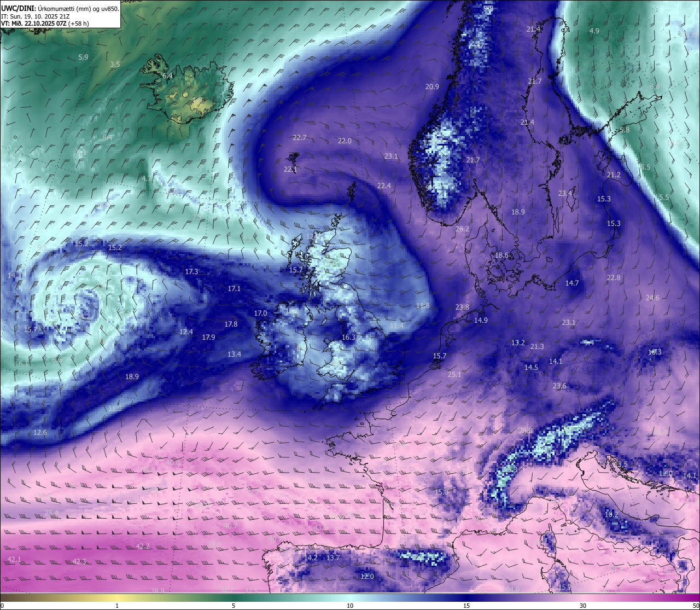Click the 21.2 value on the map

tap(614, 175)
